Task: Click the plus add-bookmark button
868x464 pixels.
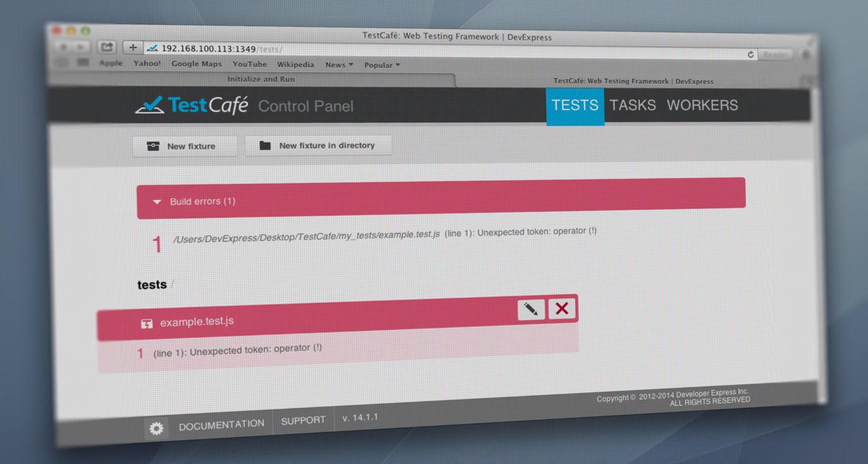Action: coord(133,47)
